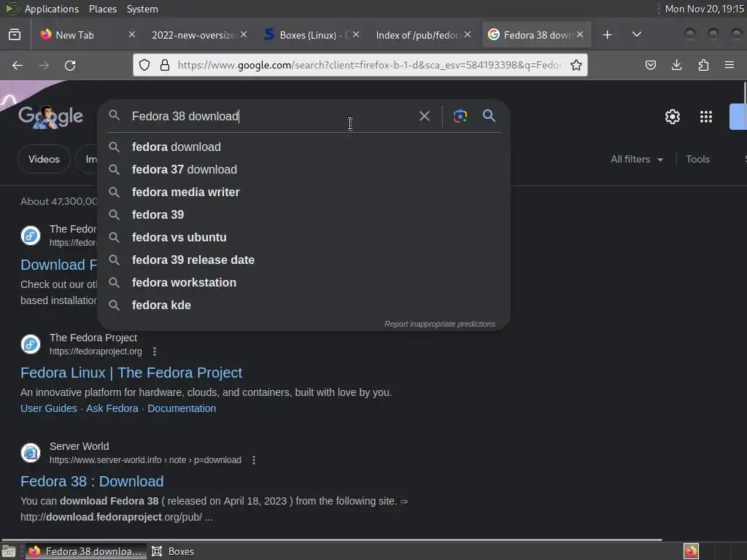747x560 pixels.
Task: Close the Index of /pub/fedora tab
Action: coord(468,35)
